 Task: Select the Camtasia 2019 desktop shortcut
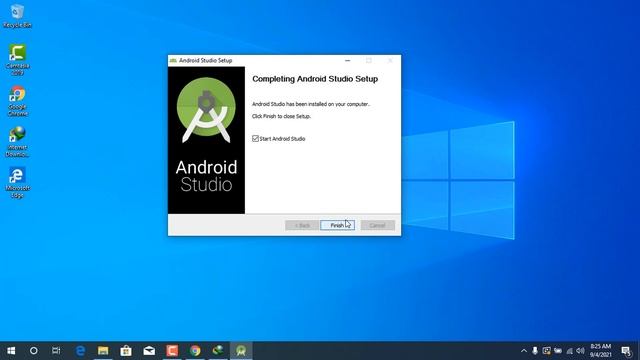click(17, 60)
